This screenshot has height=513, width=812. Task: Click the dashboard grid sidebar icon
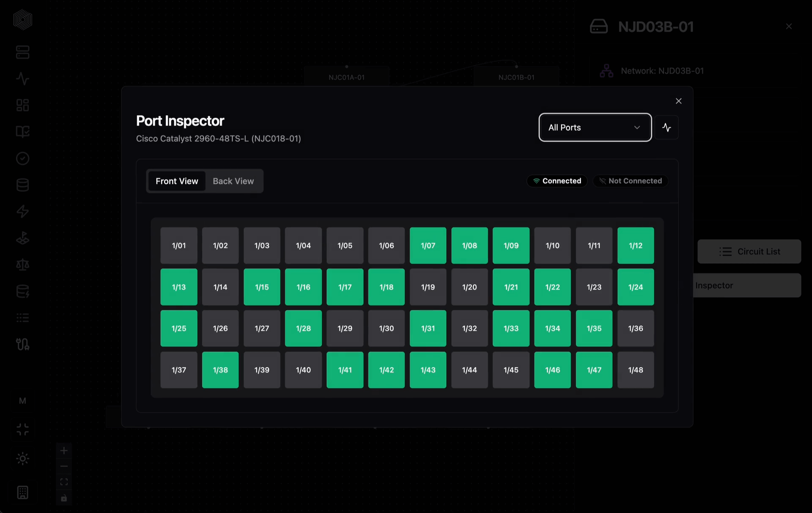coord(22,105)
